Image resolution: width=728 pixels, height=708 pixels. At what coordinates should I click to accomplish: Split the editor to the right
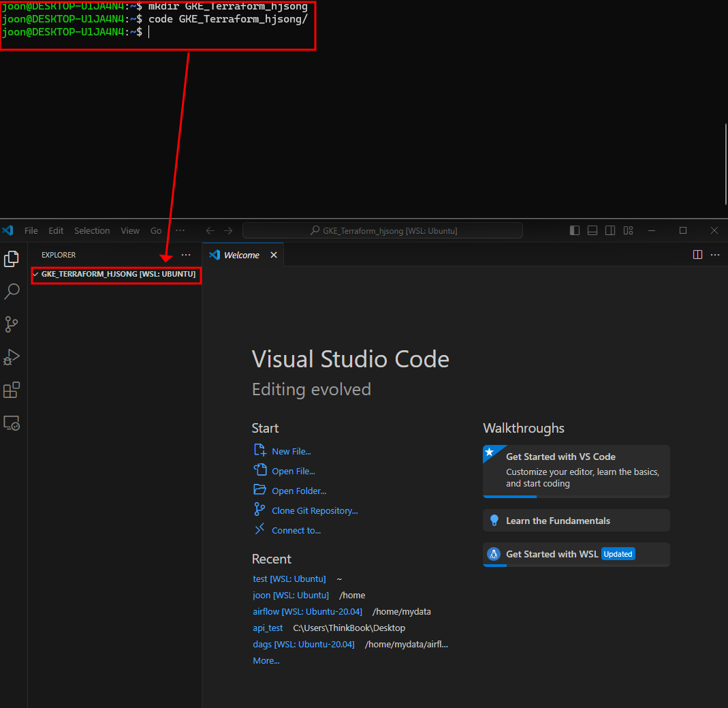pos(697,255)
